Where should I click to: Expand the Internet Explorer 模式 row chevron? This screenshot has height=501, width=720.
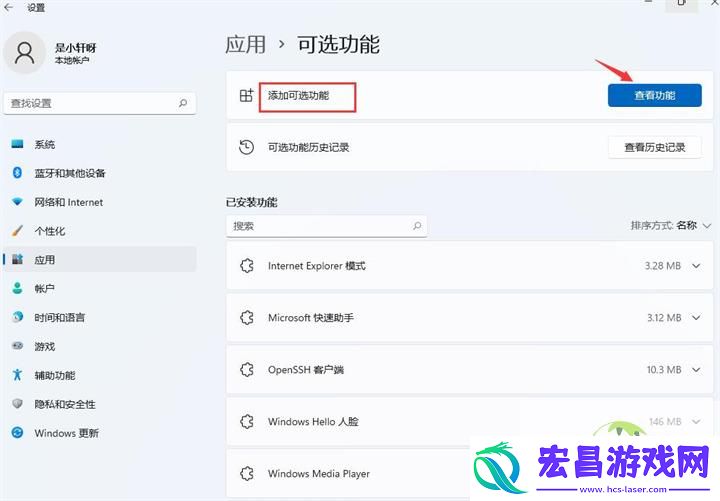[x=696, y=266]
